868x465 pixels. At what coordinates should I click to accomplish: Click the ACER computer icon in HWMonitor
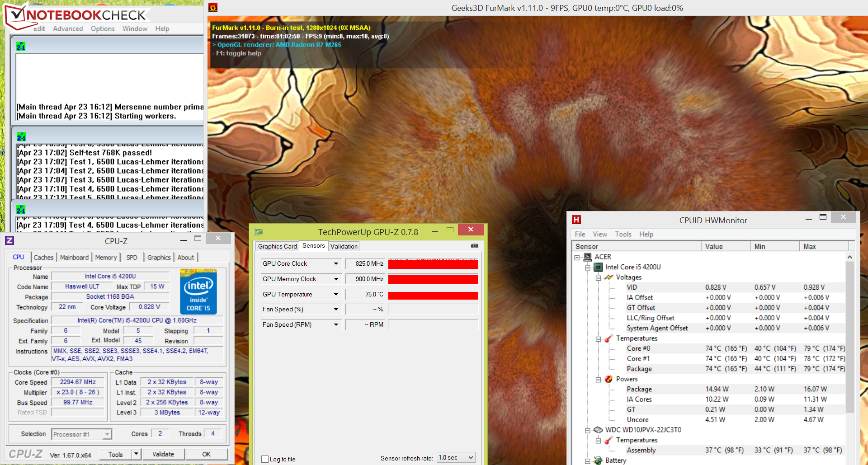[x=588, y=257]
